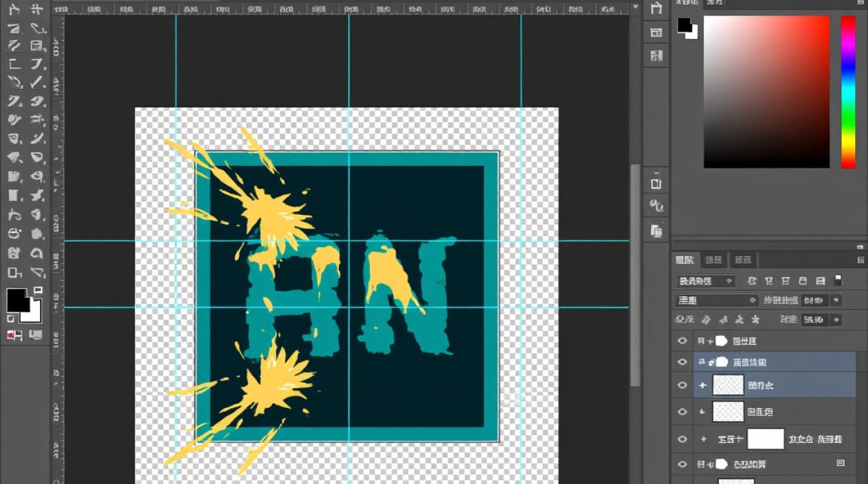Viewport: 868px width, 484px height.
Task: Switch to the first tab of the Layers panel group
Action: [685, 260]
